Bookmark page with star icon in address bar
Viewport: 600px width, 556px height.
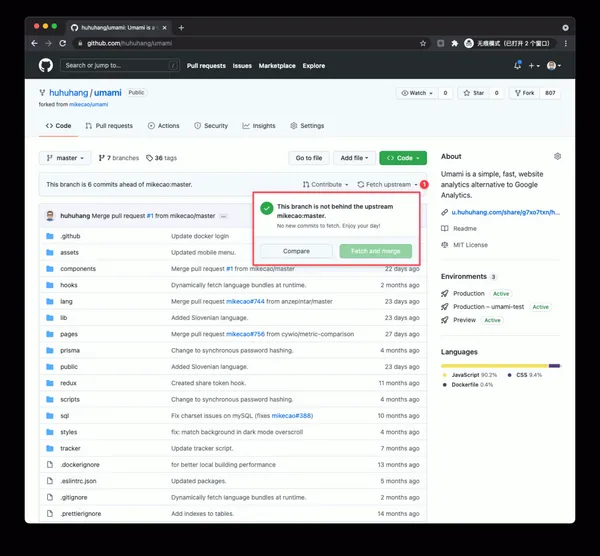tap(423, 43)
